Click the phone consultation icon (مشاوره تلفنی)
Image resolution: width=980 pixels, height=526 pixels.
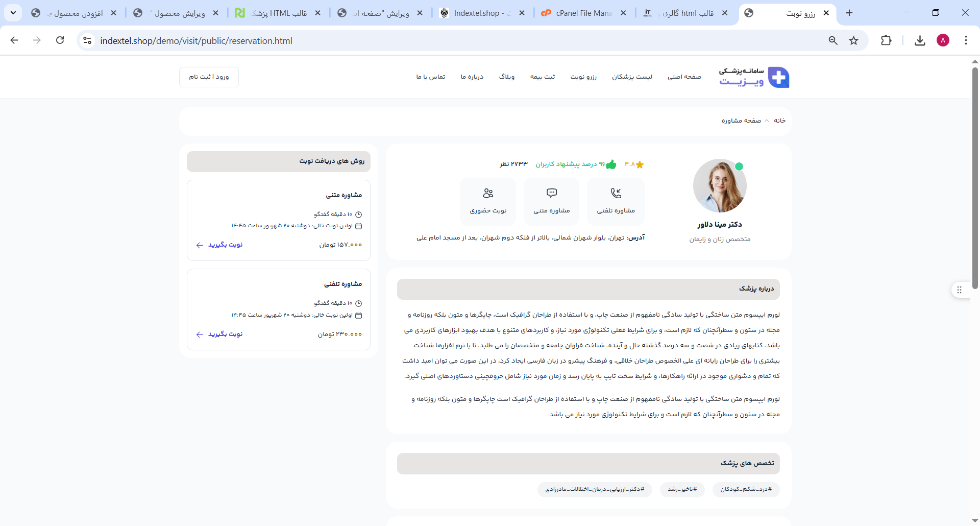point(616,194)
